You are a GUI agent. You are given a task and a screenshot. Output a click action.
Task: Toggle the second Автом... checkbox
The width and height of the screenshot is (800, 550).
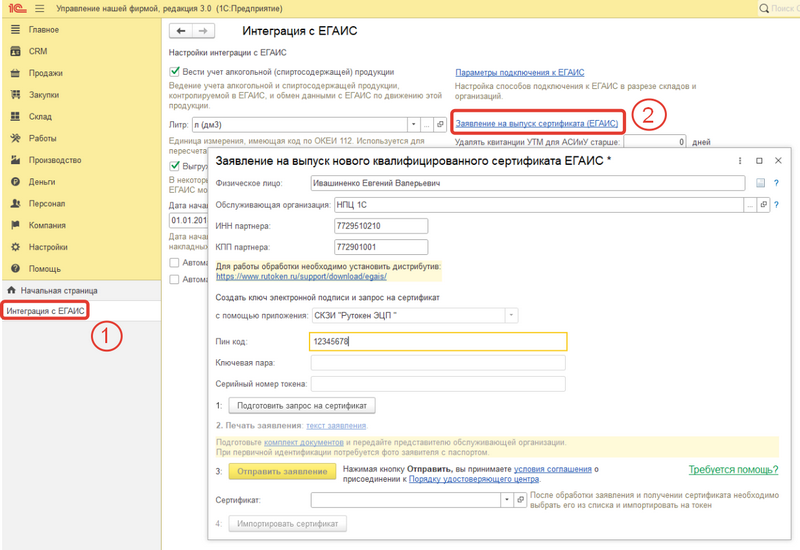[174, 280]
